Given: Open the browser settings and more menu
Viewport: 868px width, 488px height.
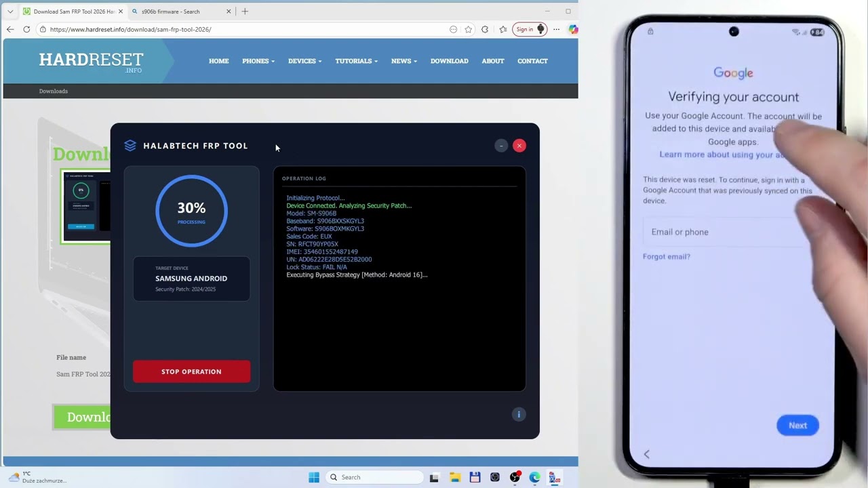Looking at the screenshot, I should point(556,29).
